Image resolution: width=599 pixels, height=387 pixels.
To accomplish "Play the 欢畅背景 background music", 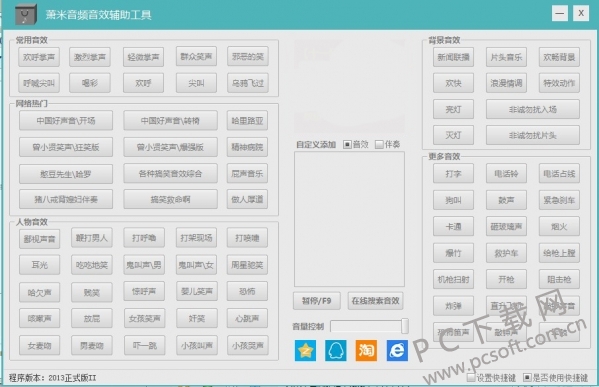I will click(x=559, y=57).
